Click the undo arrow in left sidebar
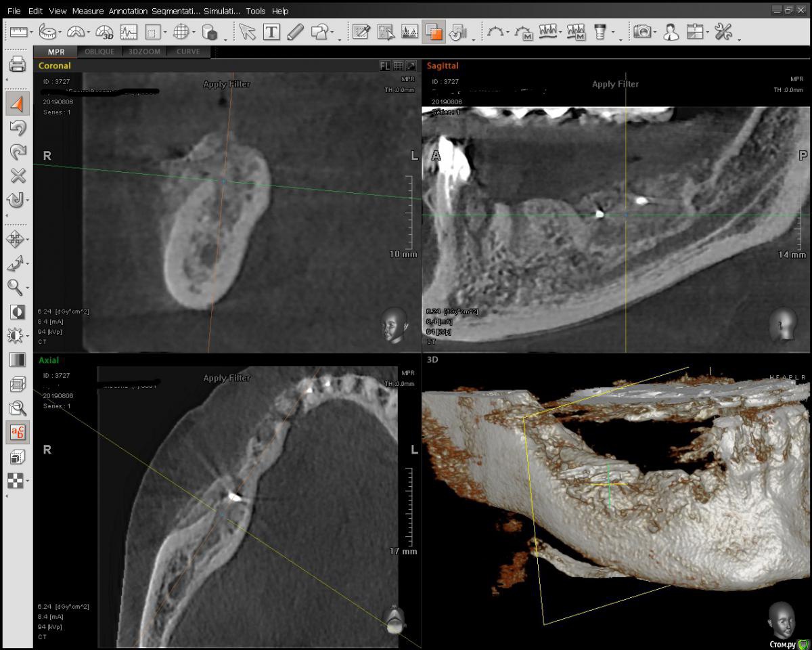Image resolution: width=812 pixels, height=650 pixels. (18, 129)
